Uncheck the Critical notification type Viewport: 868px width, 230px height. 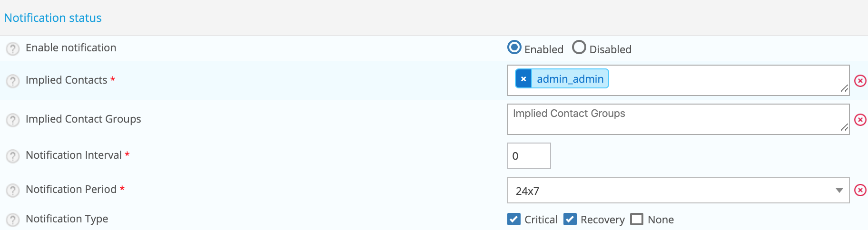click(514, 219)
